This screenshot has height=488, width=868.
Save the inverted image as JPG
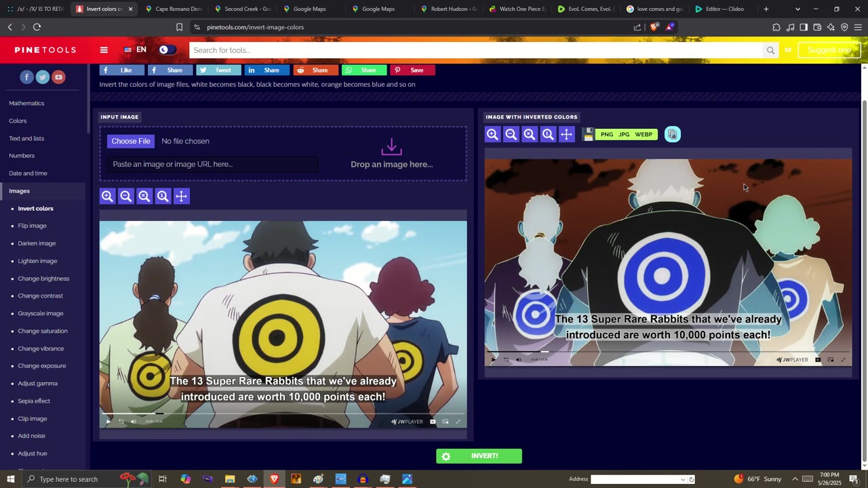pos(624,134)
